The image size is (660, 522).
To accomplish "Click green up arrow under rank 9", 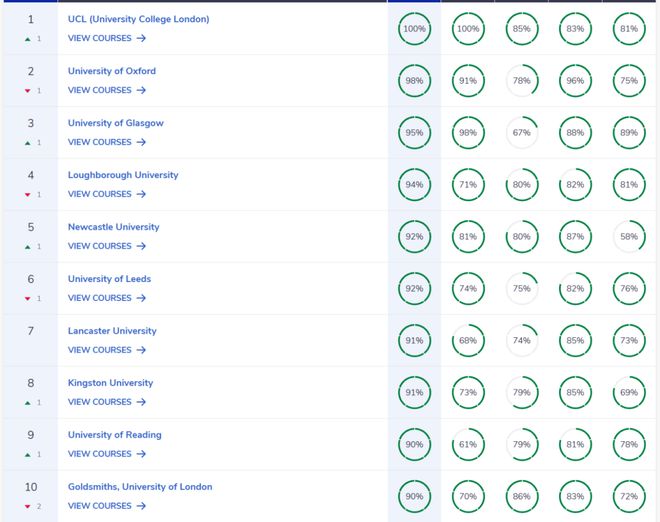I will pyautogui.click(x=28, y=455).
